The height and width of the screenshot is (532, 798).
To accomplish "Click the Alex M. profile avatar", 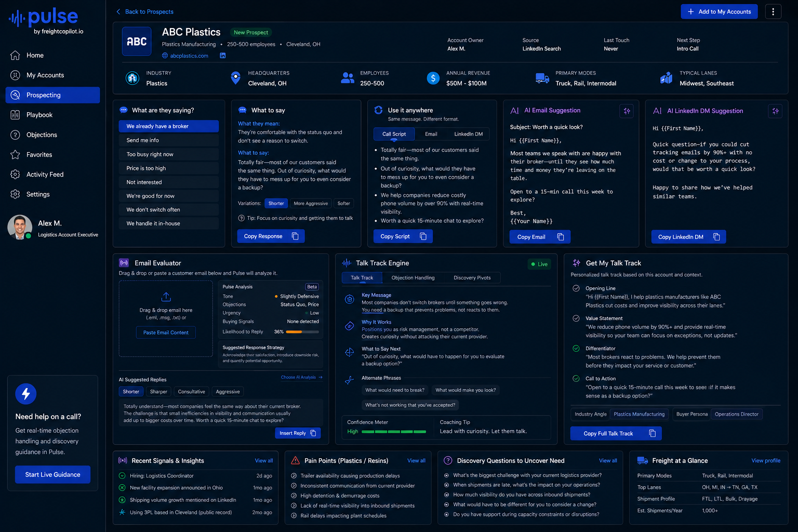I will coord(20,227).
